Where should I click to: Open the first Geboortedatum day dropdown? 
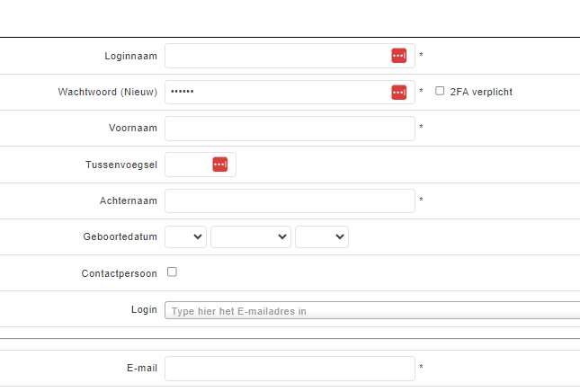coord(186,236)
